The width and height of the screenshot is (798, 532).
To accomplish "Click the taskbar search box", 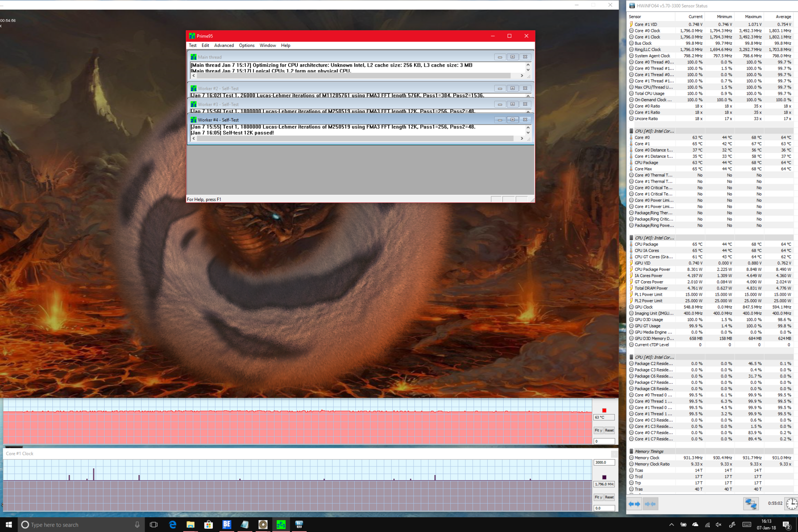I will click(81, 524).
